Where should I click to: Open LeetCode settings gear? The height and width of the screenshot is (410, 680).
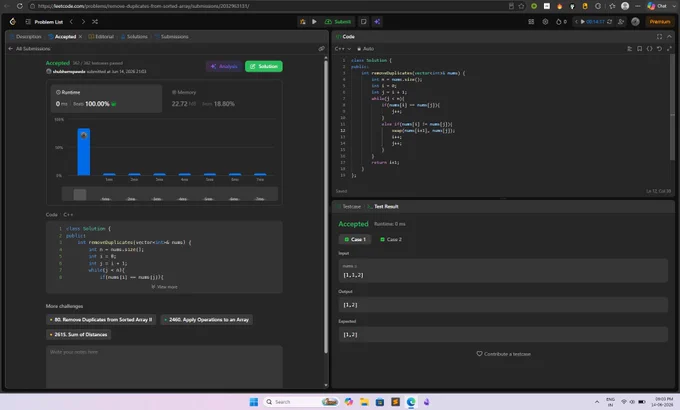coord(545,22)
